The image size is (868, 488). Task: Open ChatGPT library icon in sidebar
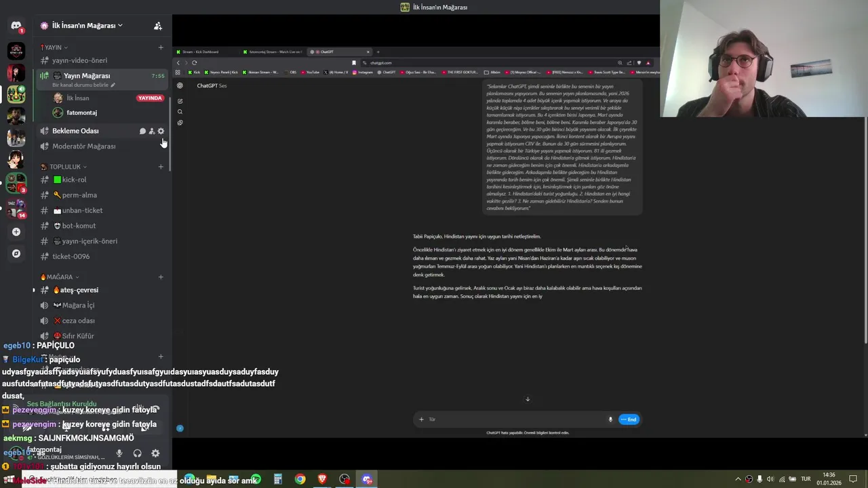[x=180, y=123]
